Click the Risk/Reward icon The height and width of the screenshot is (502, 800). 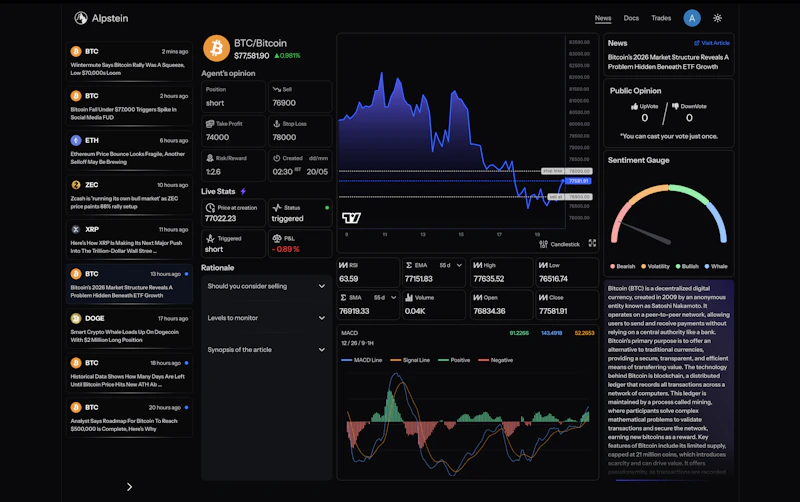pyautogui.click(x=210, y=158)
